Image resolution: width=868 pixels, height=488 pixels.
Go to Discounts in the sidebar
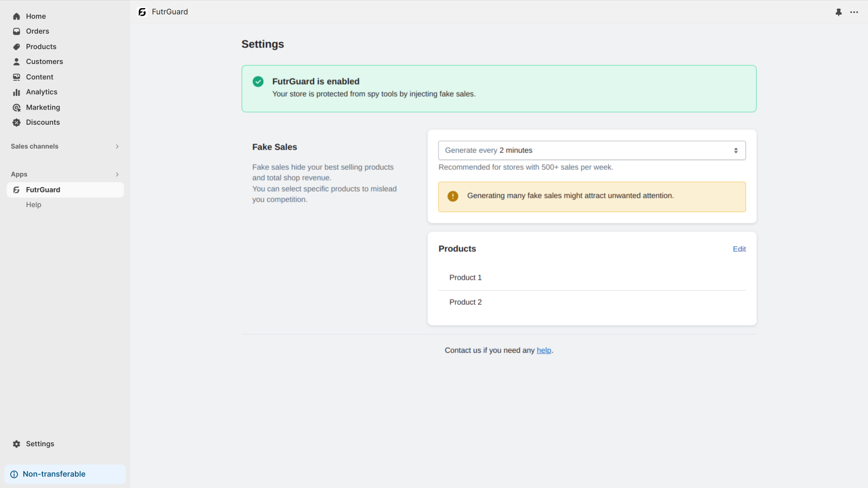[43, 123]
